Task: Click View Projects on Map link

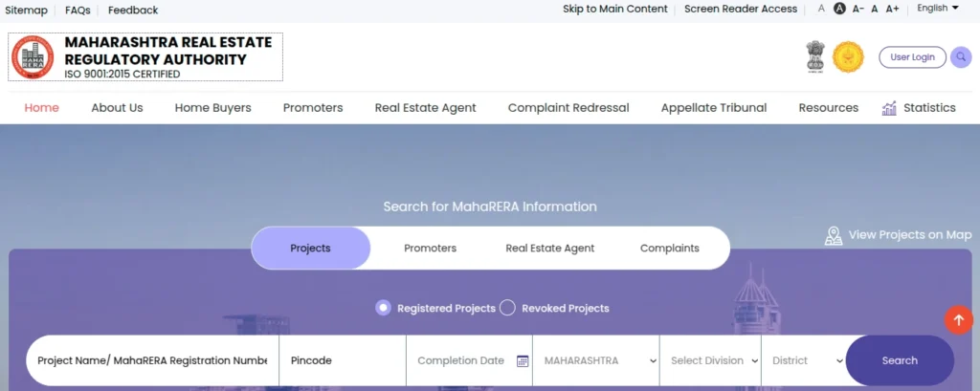Action: [x=910, y=235]
